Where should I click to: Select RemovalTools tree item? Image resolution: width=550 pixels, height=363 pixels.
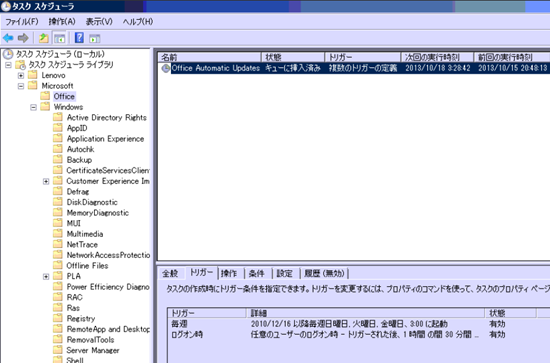pos(90,340)
